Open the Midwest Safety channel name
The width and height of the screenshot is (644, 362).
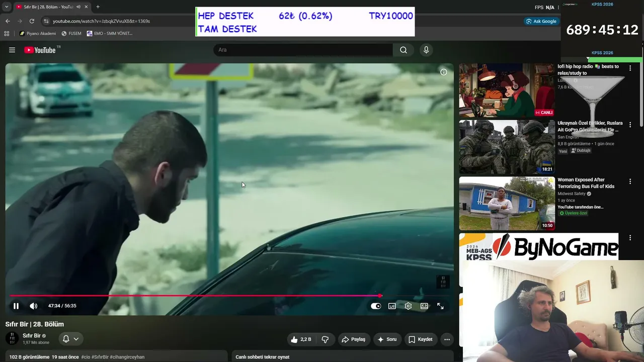click(572, 194)
